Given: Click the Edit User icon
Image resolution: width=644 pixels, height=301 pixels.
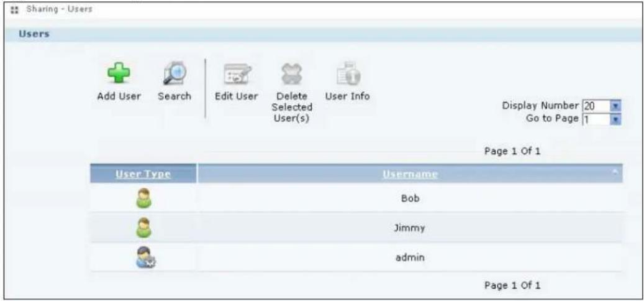Looking at the screenshot, I should [x=237, y=75].
